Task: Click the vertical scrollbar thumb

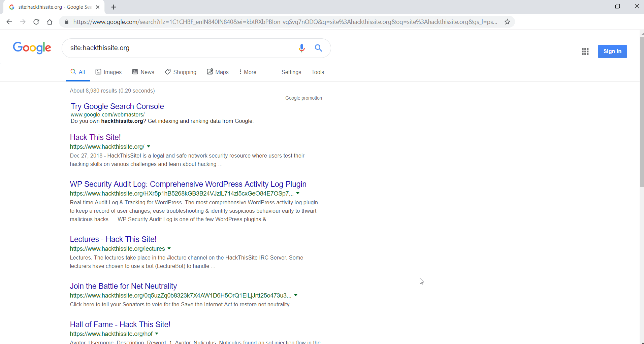Action: tap(642, 112)
